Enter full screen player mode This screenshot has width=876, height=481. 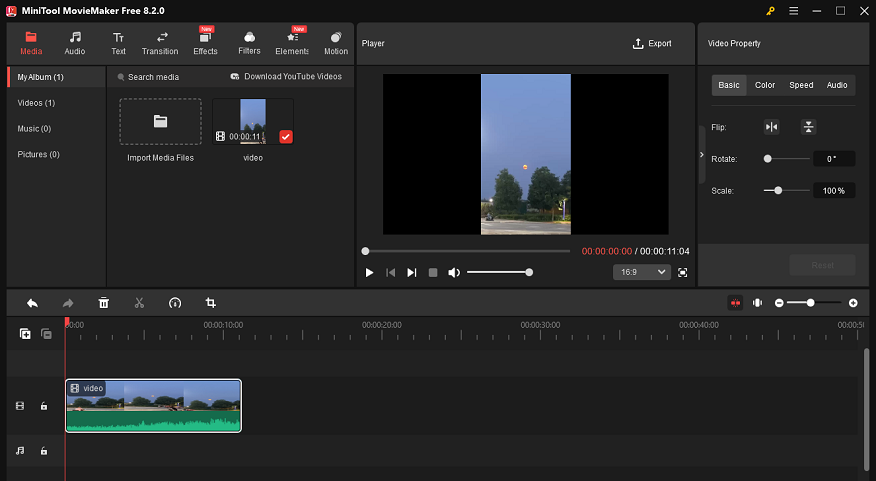click(683, 273)
